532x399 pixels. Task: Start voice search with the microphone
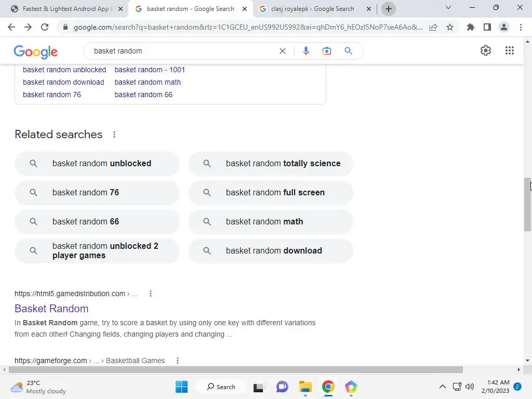[305, 51]
